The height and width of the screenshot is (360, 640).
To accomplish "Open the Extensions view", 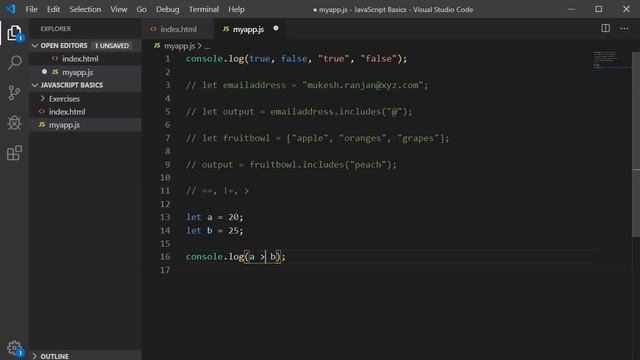I will pyautogui.click(x=14, y=153).
